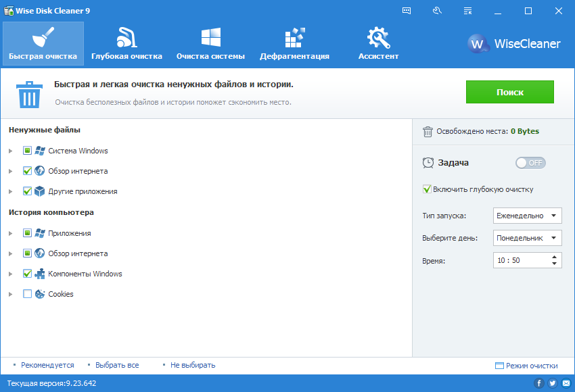
Task: Uncheck the Другие приложения checkbox
Action: pos(27,191)
